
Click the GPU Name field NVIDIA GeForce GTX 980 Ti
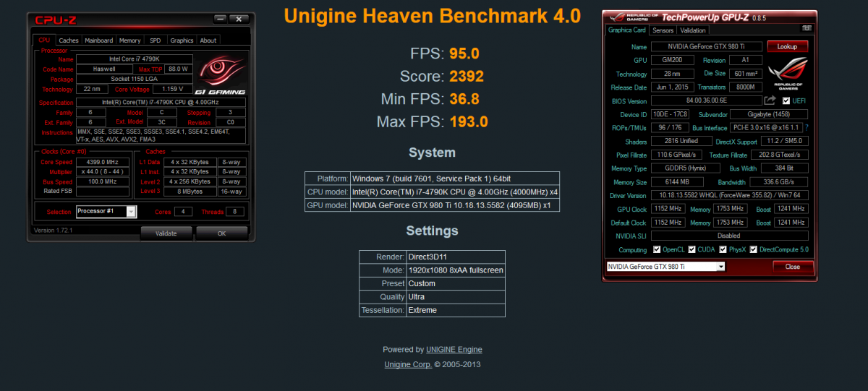707,46
